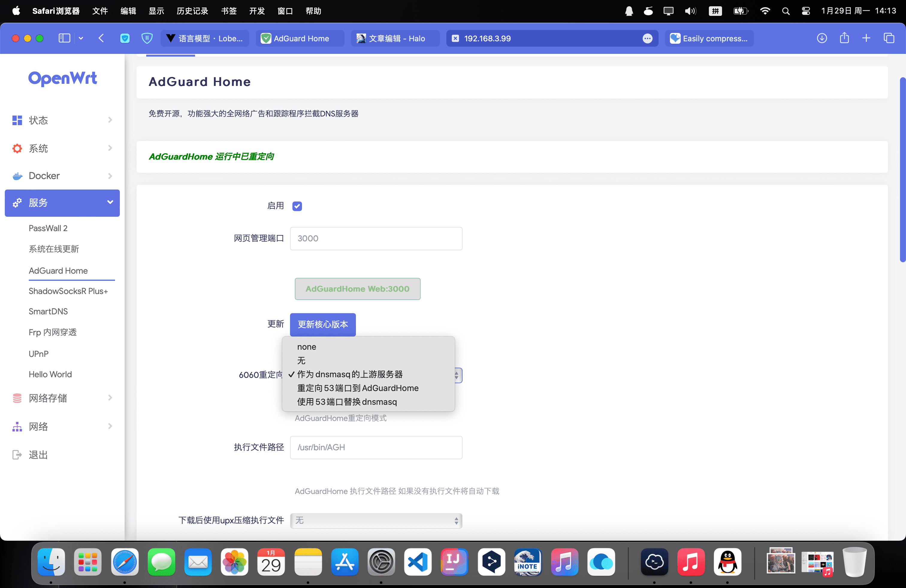Expand the 系统 sidebar menu
Viewport: 906px width, 588px height.
coord(62,148)
